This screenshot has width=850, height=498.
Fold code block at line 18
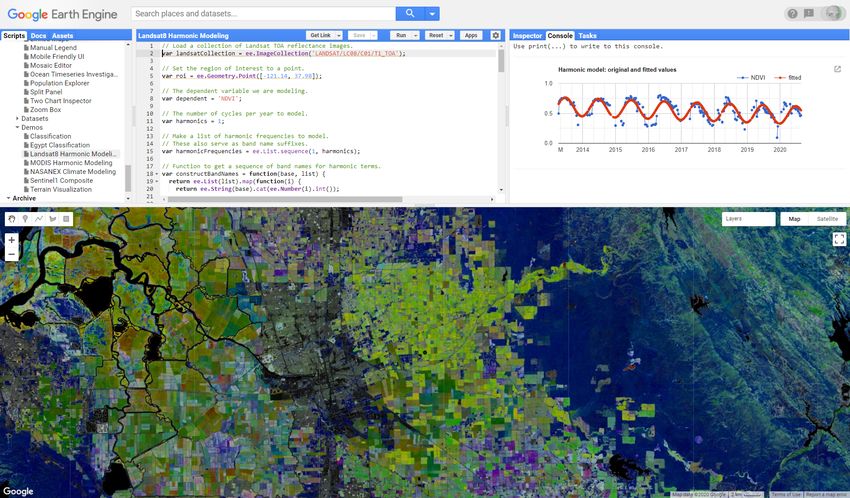pyautogui.click(x=158, y=174)
